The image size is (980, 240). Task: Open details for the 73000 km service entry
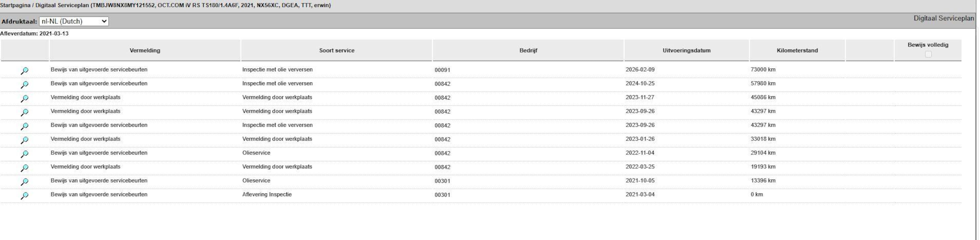[x=24, y=71]
